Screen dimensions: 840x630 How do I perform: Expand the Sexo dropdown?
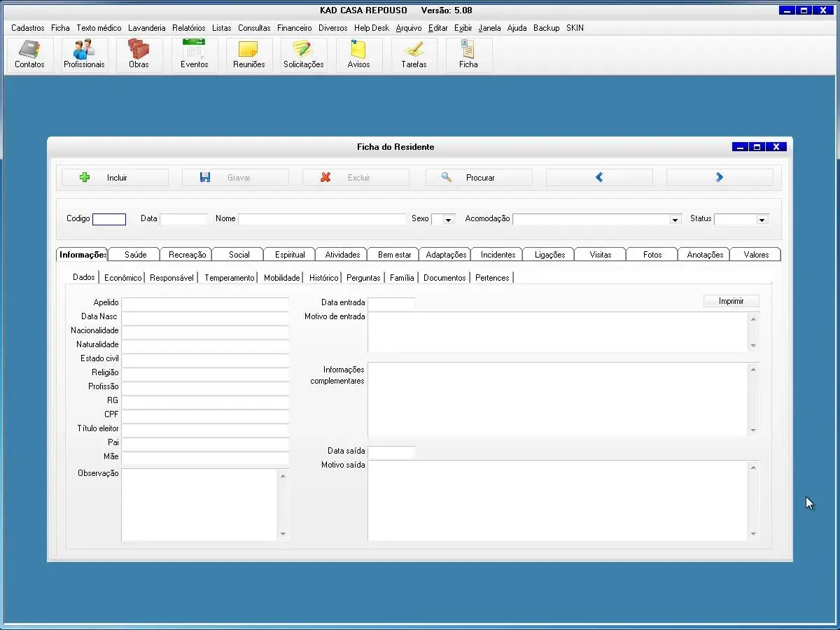point(449,220)
